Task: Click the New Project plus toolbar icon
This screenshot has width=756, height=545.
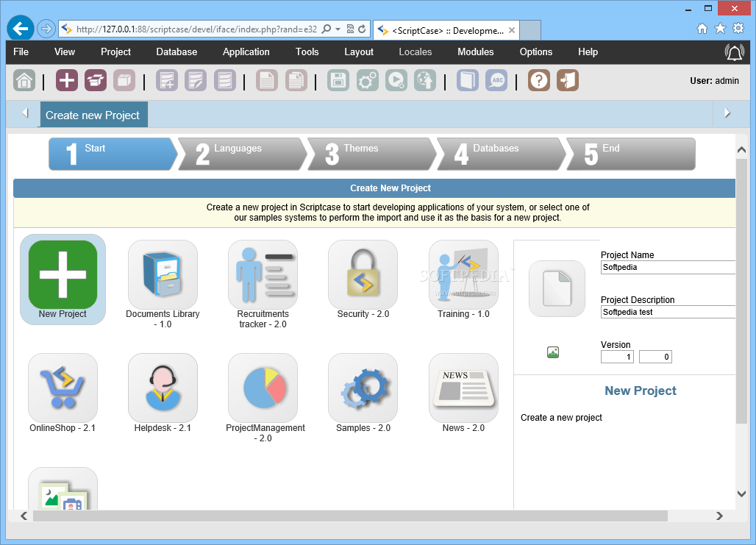Action: [66, 81]
